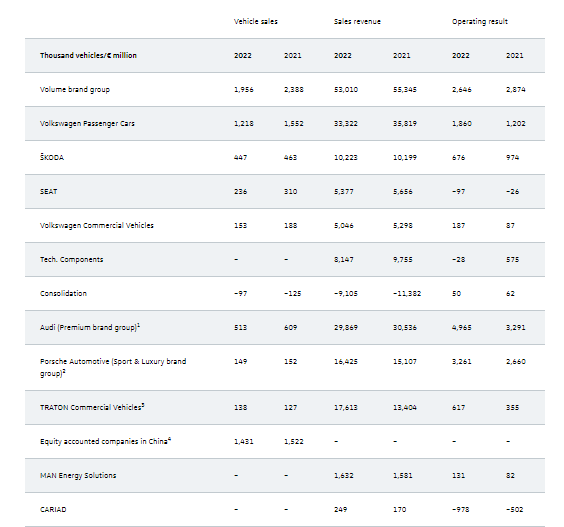Open footnote 1 next to Audi (Premium brand group)
The height and width of the screenshot is (527, 564).
point(139,325)
